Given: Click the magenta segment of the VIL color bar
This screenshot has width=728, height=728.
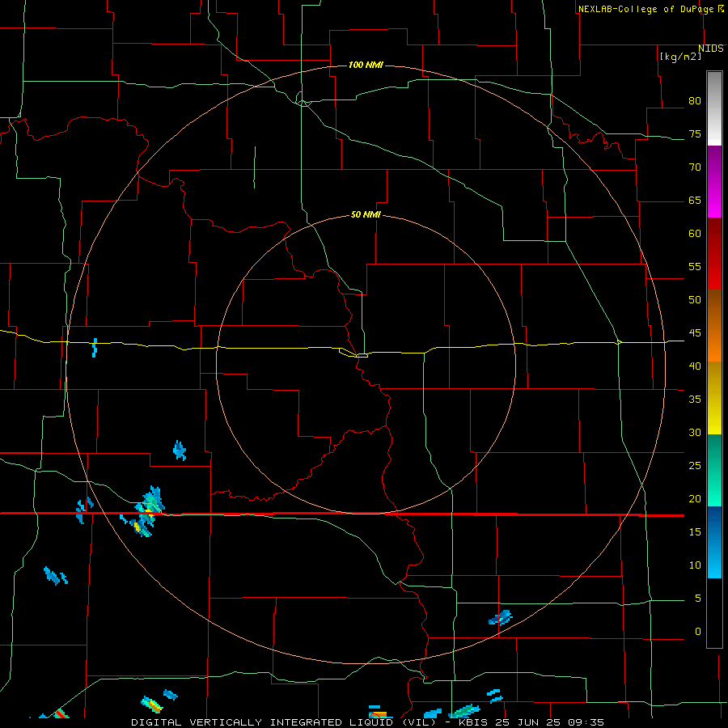Looking at the screenshot, I should pos(714,181).
